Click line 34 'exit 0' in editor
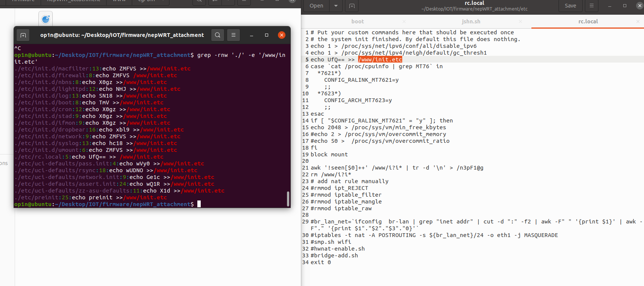The image size is (644, 286). (321, 262)
